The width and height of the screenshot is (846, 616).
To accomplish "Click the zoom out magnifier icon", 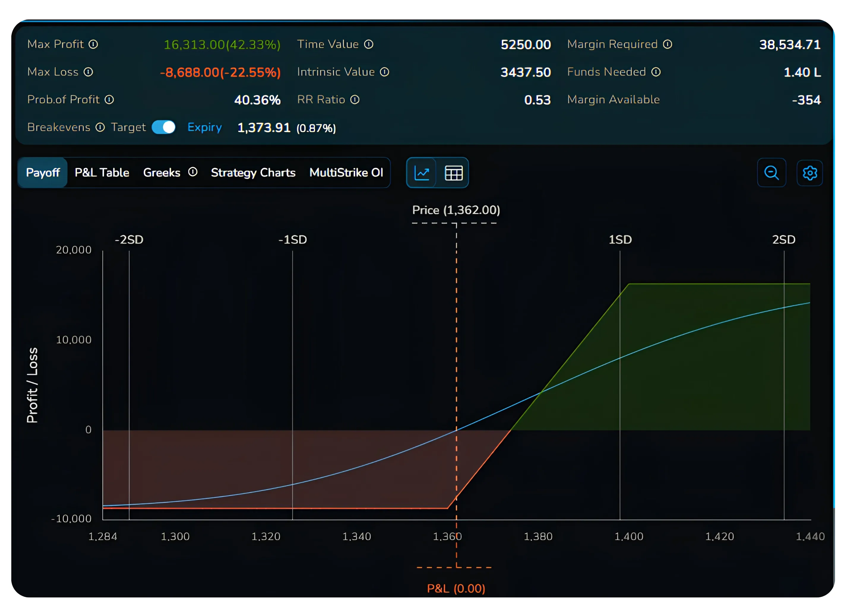I will [771, 173].
